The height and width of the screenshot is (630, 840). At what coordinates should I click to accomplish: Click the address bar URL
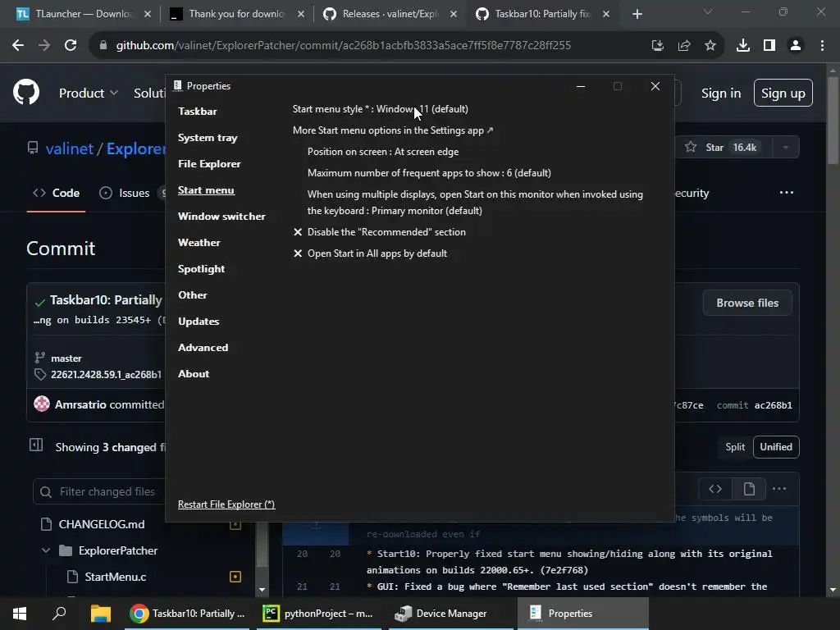tap(344, 46)
